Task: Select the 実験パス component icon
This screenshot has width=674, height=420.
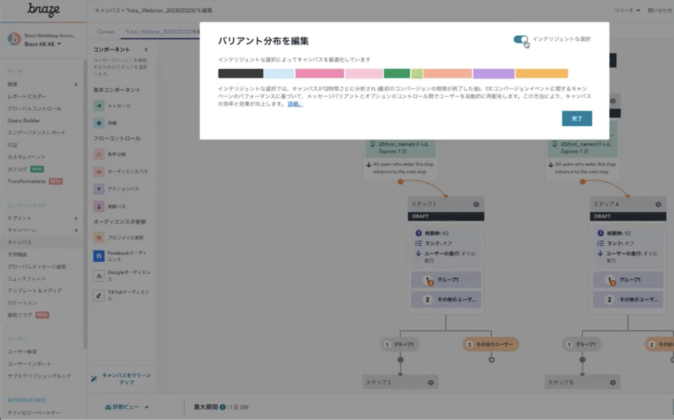Action: tap(99, 206)
